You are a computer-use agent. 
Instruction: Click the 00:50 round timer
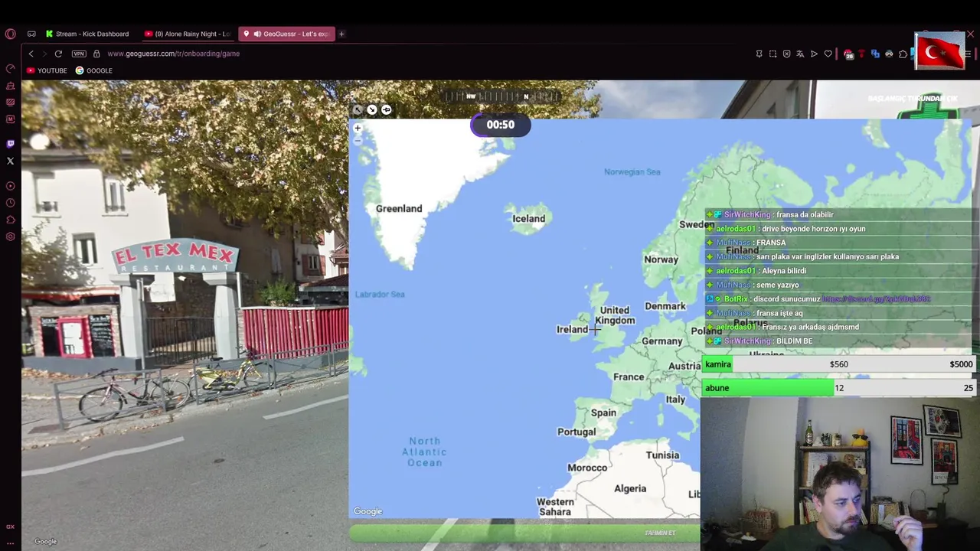pyautogui.click(x=501, y=125)
